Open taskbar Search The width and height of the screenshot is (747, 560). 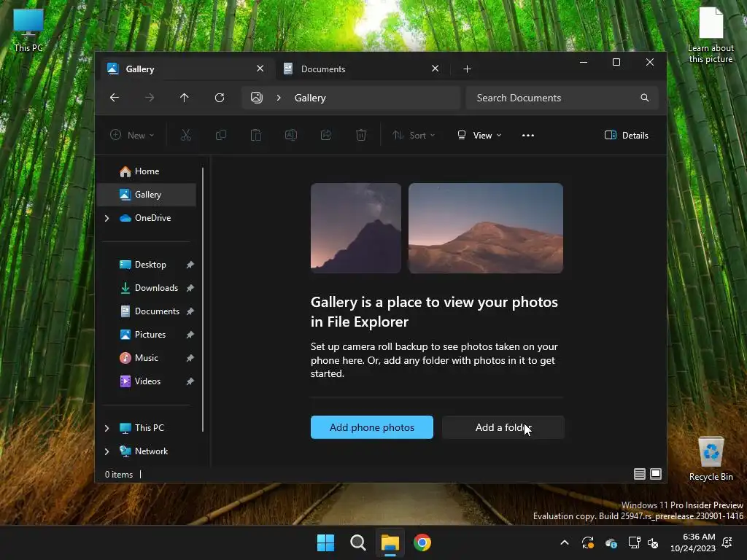tap(357, 542)
